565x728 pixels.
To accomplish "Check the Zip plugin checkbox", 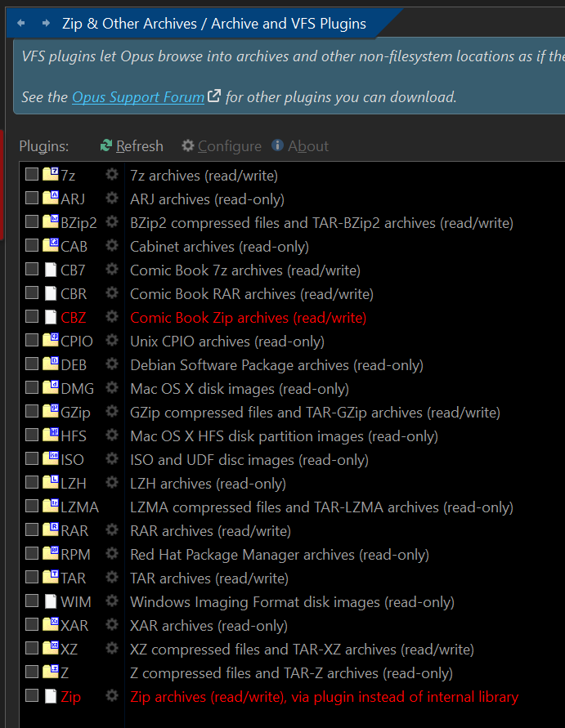I will [32, 697].
